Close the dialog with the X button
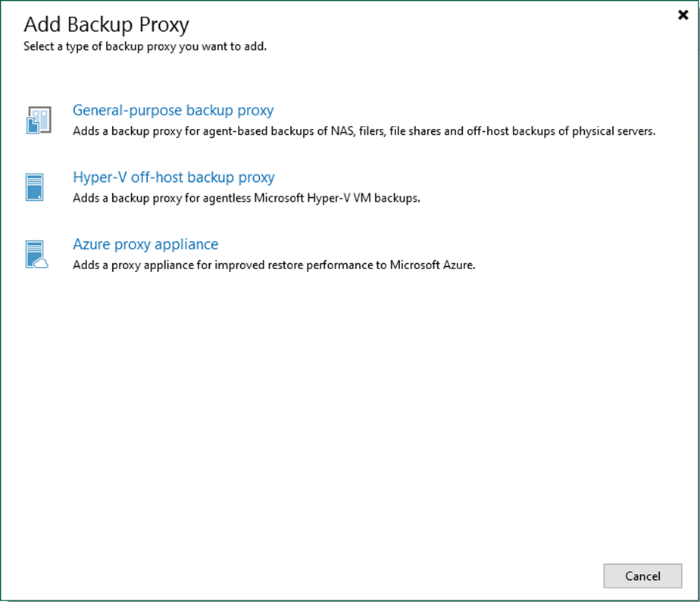Image resolution: width=700 pixels, height=602 pixels. click(x=683, y=14)
